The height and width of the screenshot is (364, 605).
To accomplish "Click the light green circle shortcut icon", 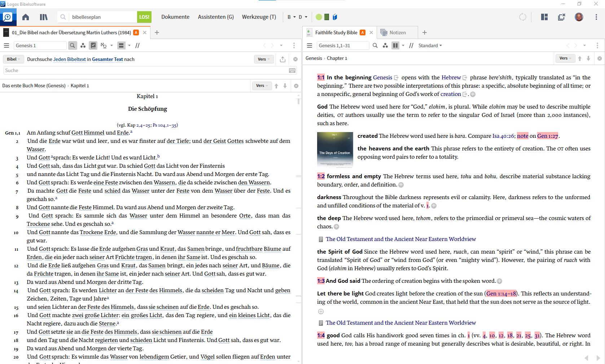I will point(319,17).
